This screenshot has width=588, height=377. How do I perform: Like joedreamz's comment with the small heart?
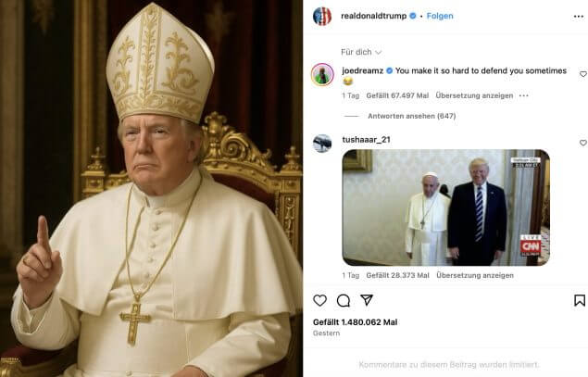[x=582, y=74]
